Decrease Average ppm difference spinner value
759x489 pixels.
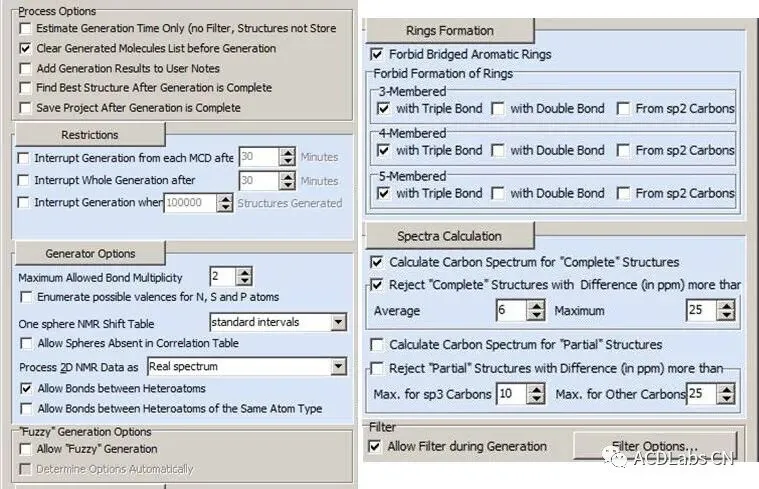point(535,315)
